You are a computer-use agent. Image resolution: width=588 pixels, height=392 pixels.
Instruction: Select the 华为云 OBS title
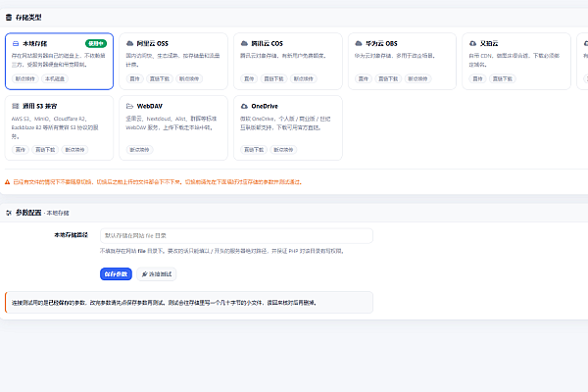tap(381, 43)
